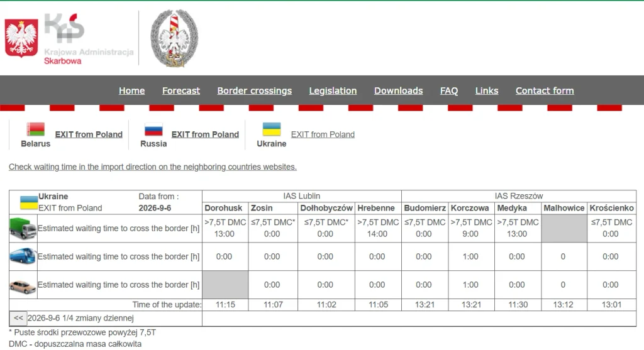Open the Links menu item
Viewport: 644px width, 350px height.
coord(487,90)
